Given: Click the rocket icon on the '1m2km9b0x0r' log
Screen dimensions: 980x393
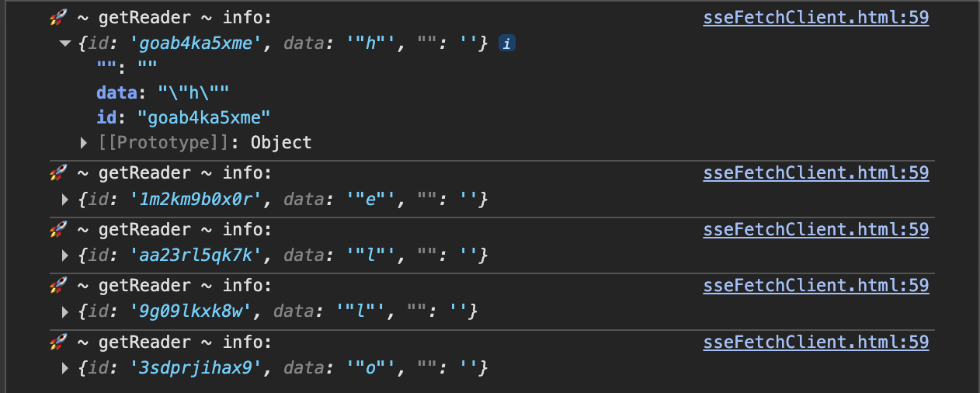Looking at the screenshot, I should [x=59, y=172].
